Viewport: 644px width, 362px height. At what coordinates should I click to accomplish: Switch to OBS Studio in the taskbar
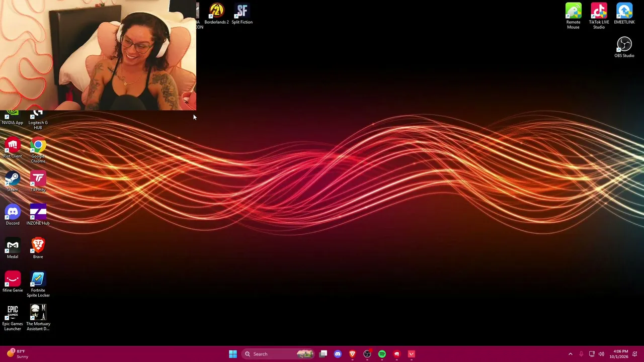point(367,354)
